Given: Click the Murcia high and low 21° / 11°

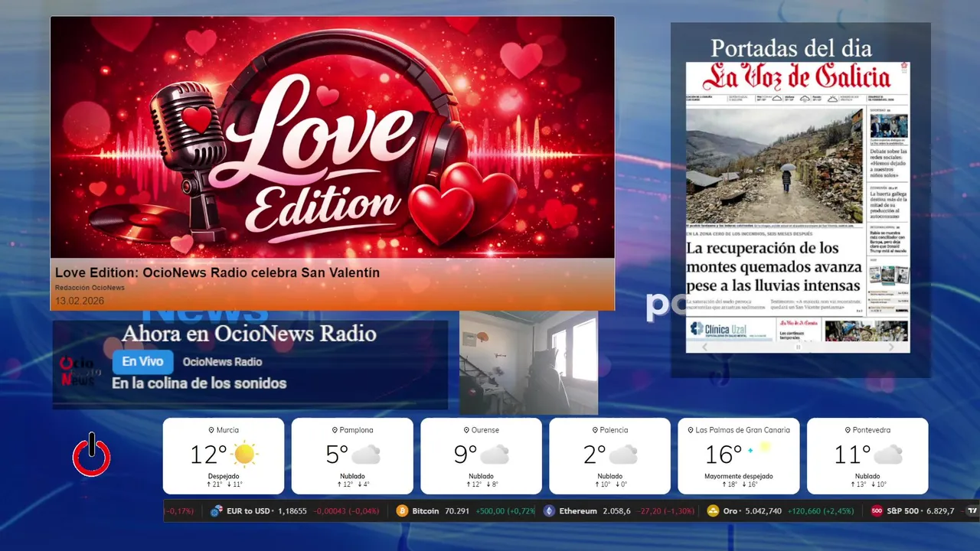Looking at the screenshot, I should pos(224,484).
